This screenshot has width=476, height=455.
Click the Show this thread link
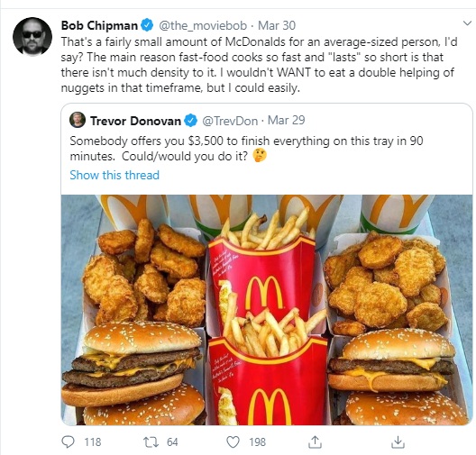(114, 175)
